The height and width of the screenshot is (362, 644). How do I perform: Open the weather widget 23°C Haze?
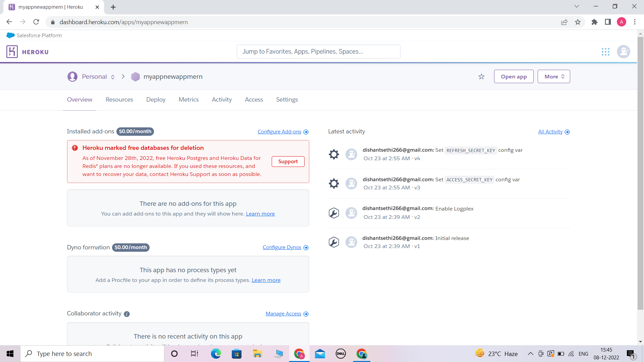click(x=496, y=354)
